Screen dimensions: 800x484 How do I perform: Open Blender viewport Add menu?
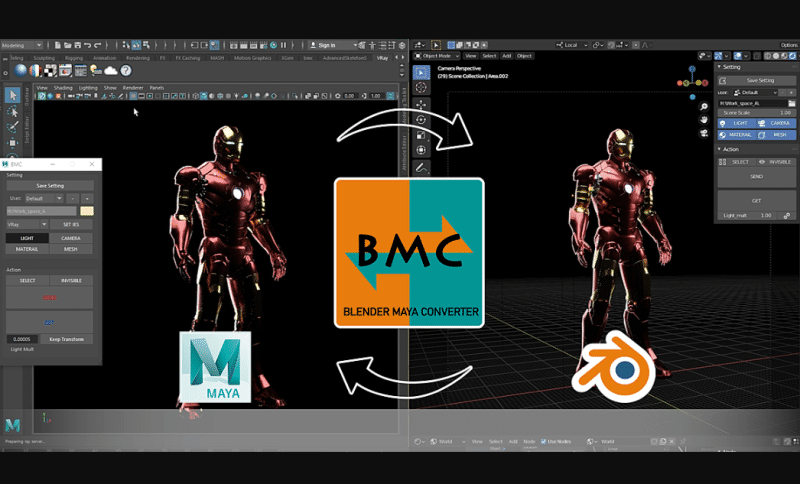click(x=507, y=56)
